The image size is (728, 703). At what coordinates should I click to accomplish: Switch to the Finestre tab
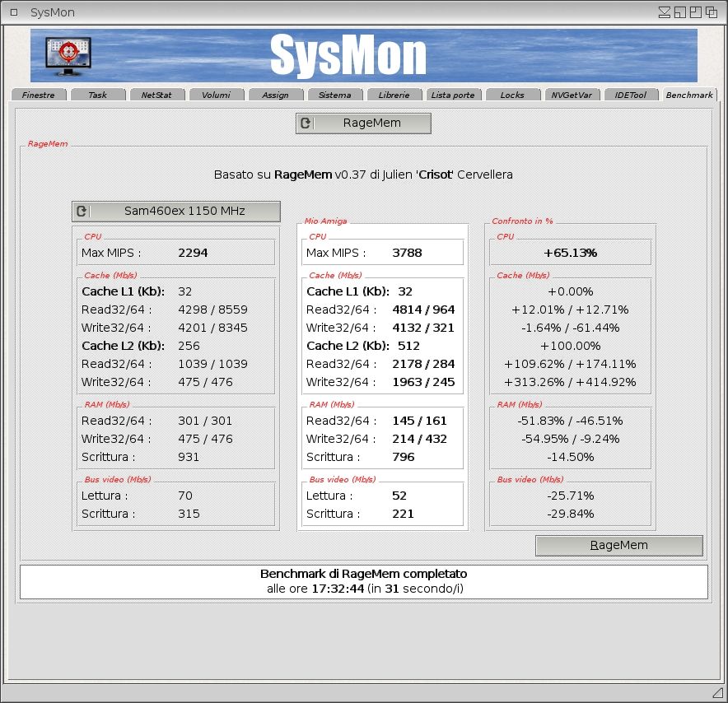coord(39,95)
